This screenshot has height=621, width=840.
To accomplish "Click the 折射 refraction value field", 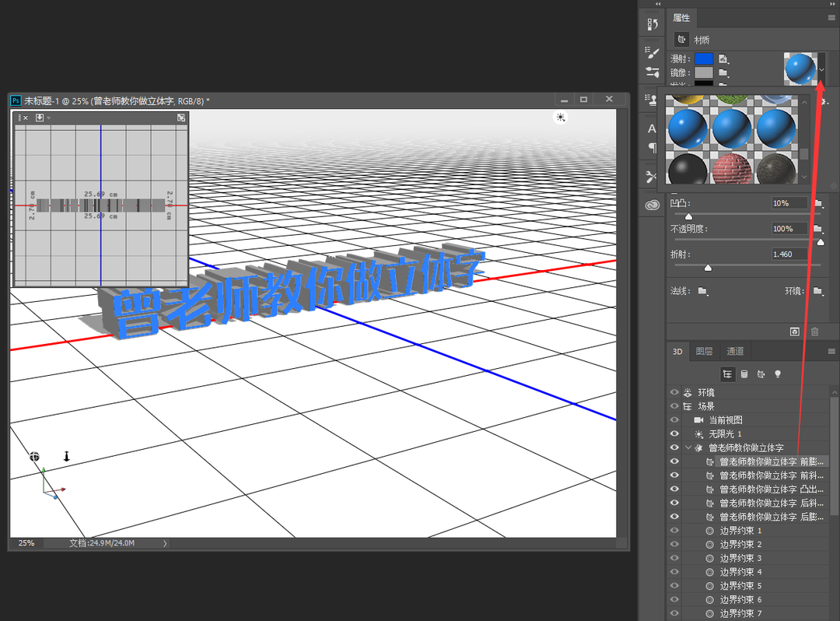I will tap(789, 254).
